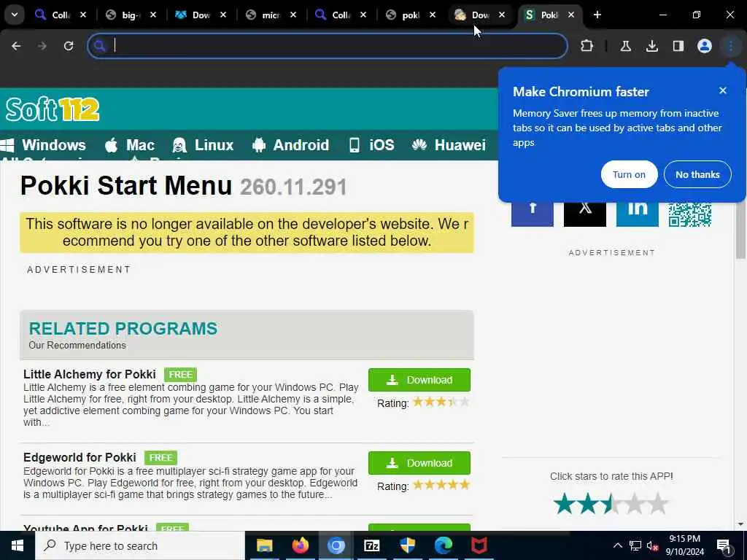747x560 pixels.
Task: Open Youtube App for Pokki link
Action: [86, 528]
